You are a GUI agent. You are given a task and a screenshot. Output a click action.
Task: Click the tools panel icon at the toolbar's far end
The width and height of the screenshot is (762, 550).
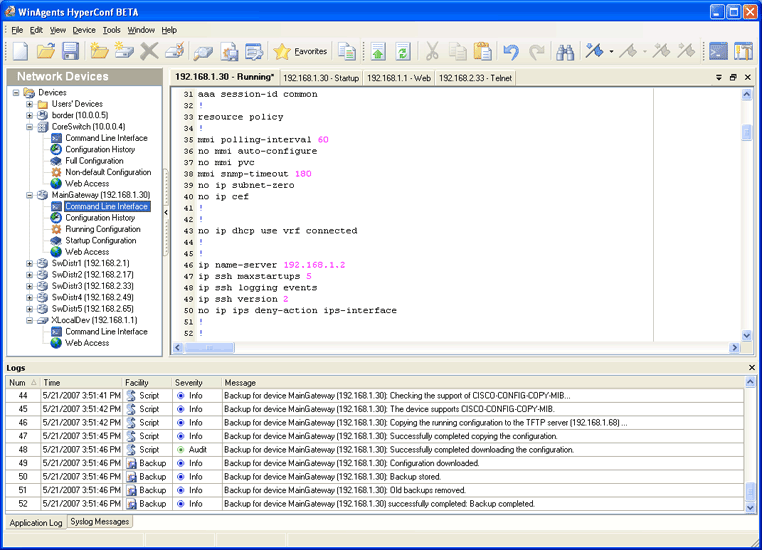coord(744,51)
